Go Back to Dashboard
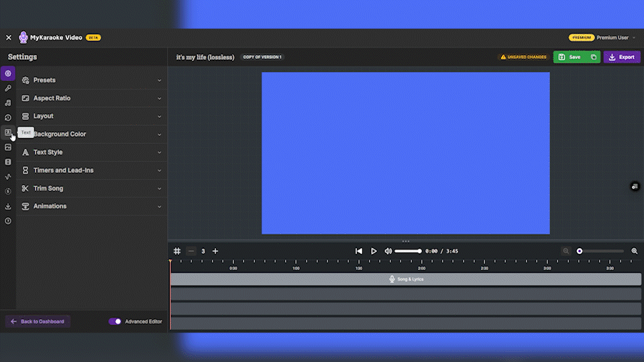 coord(38,322)
